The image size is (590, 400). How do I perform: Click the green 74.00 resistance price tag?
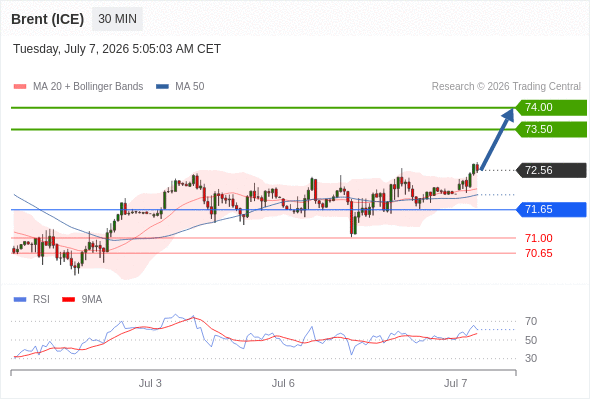point(551,108)
